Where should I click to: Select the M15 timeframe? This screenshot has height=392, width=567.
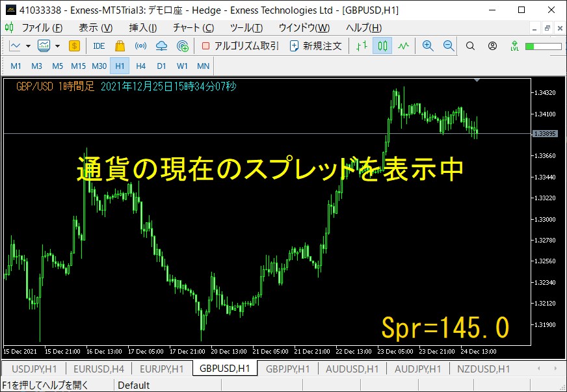click(78, 66)
